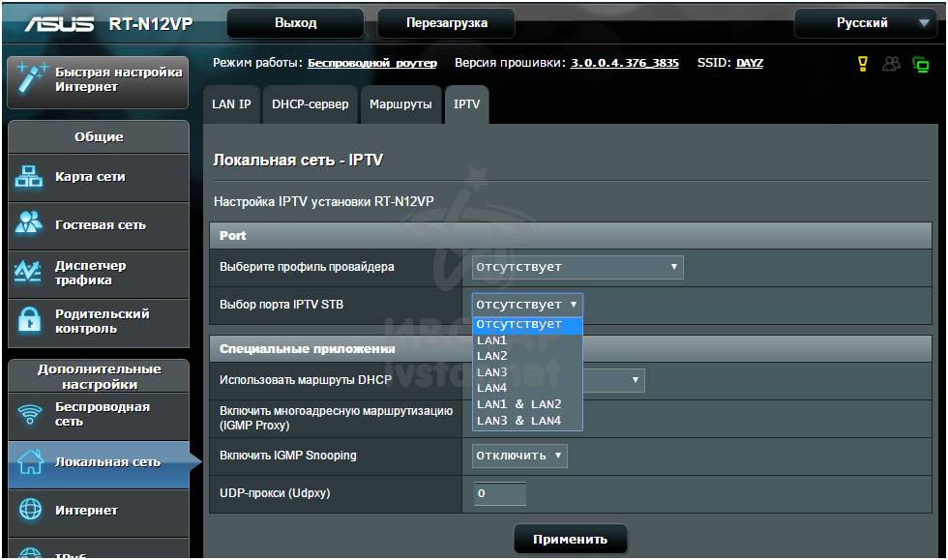Open the quick Internet setup wand icon
This screenshot has width=948, height=560.
(31, 78)
